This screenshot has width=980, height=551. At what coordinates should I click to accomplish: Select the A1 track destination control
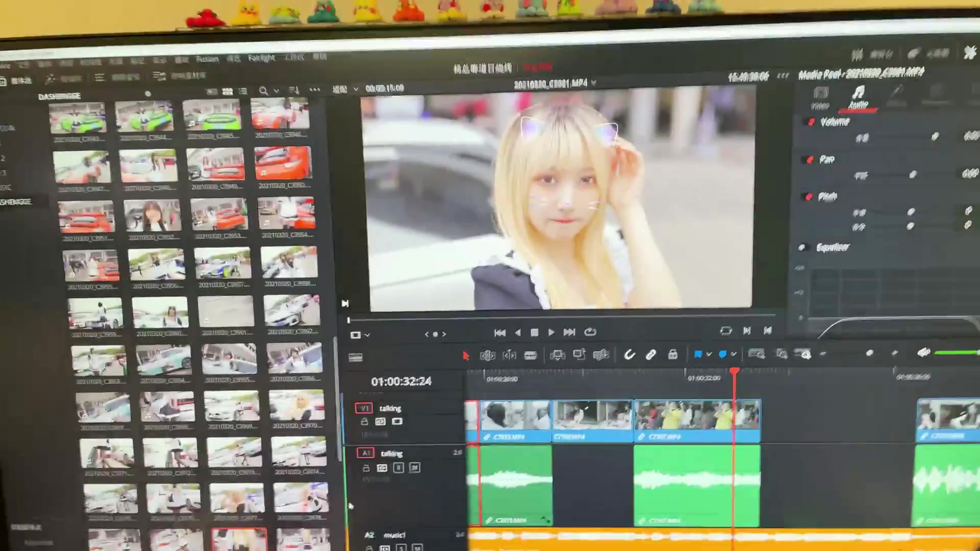[365, 453]
